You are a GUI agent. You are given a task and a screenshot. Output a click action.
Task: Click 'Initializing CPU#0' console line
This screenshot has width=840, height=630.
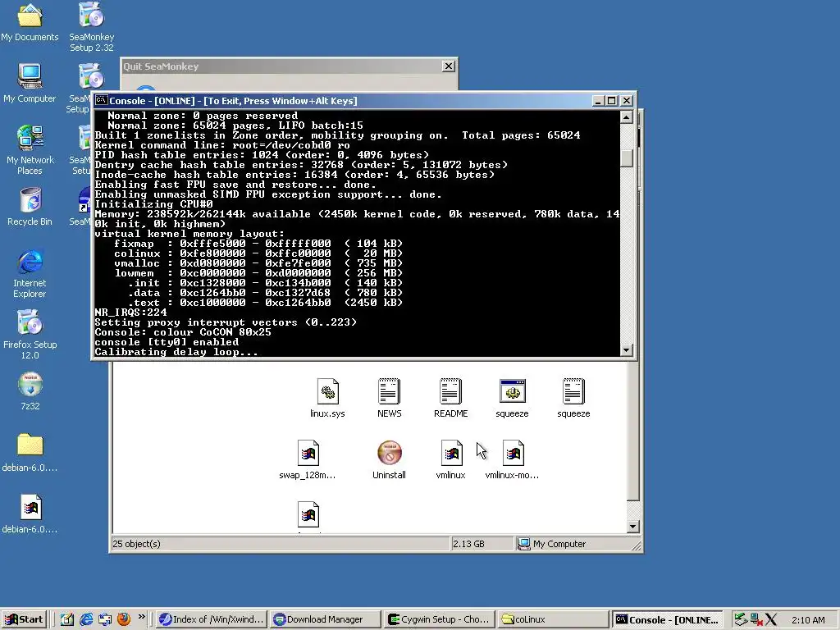153,204
